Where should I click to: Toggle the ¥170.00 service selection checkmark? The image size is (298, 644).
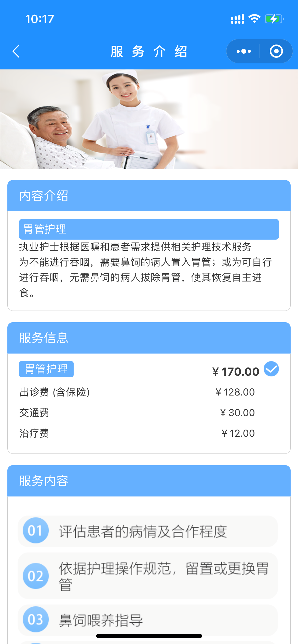click(x=271, y=369)
